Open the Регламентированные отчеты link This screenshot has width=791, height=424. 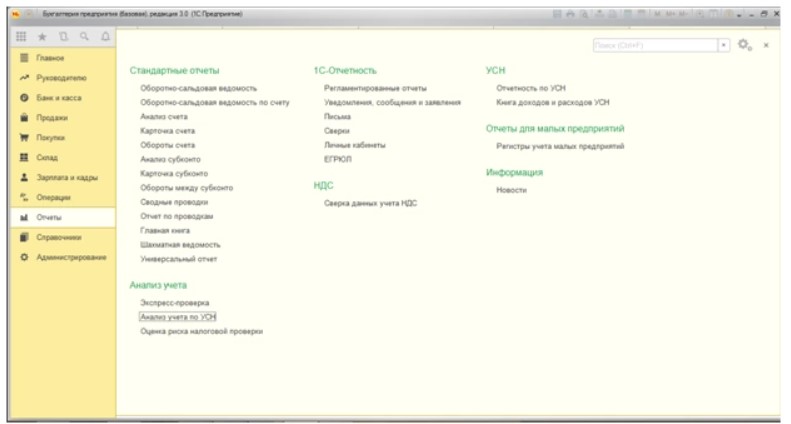(375, 88)
